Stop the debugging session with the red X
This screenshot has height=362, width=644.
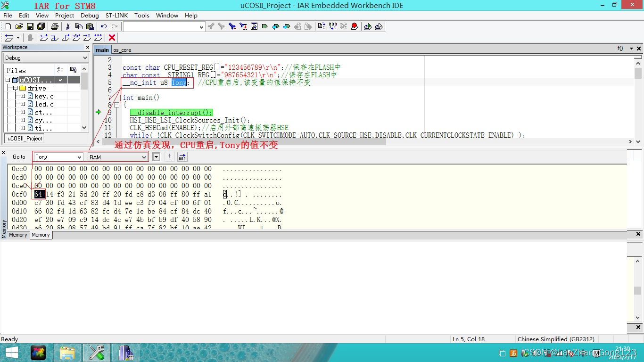pyautogui.click(x=112, y=38)
